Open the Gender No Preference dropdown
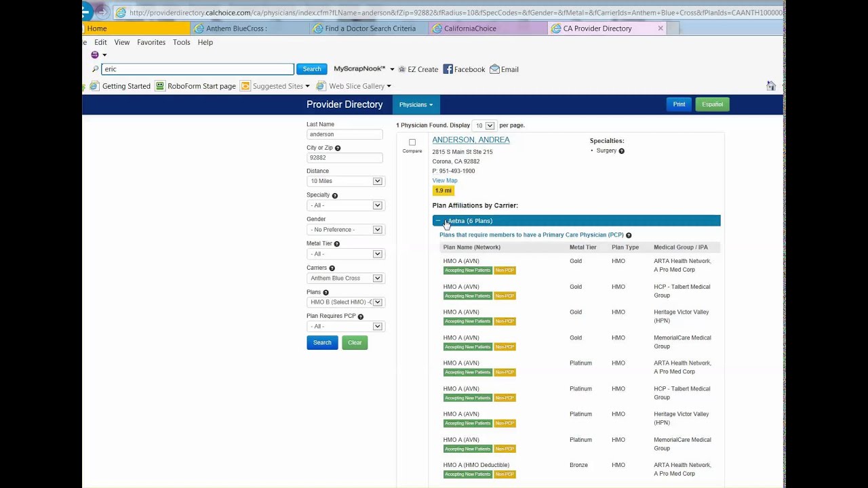 point(345,230)
